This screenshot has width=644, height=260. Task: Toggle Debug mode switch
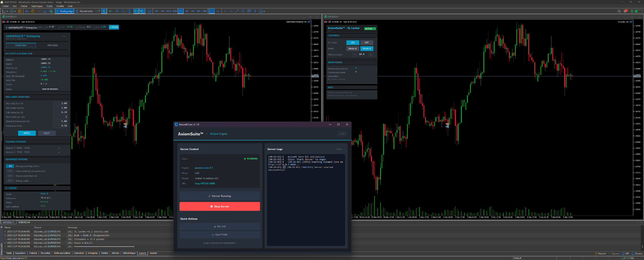pos(10,181)
